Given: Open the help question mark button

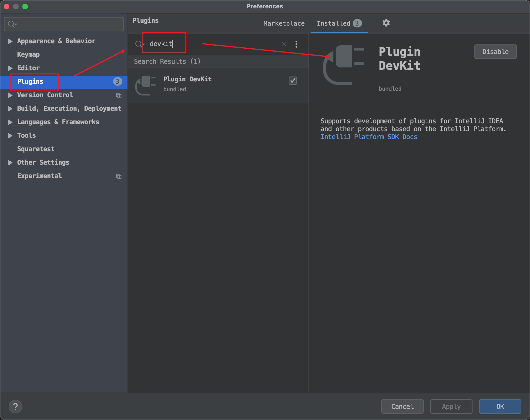Looking at the screenshot, I should 15,407.
